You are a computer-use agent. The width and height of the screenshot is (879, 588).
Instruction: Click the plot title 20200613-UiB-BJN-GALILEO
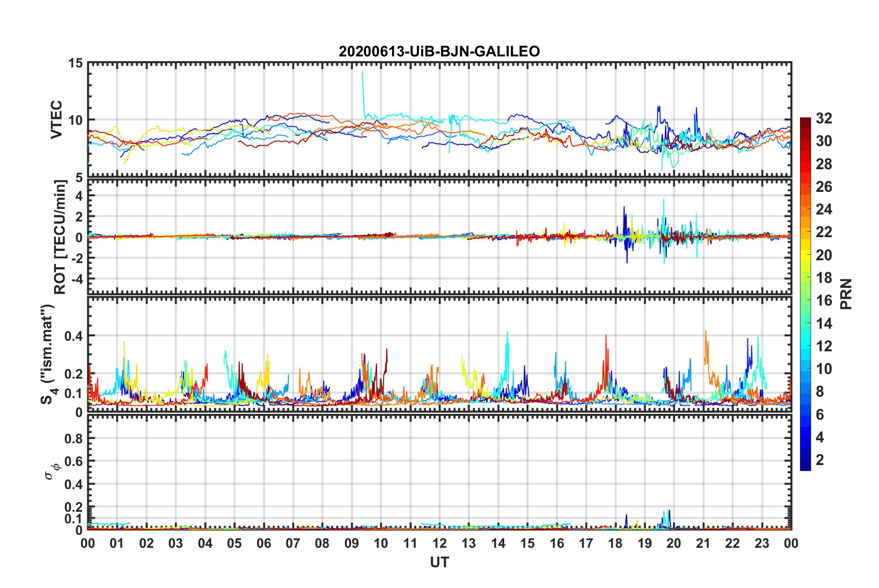click(x=439, y=51)
